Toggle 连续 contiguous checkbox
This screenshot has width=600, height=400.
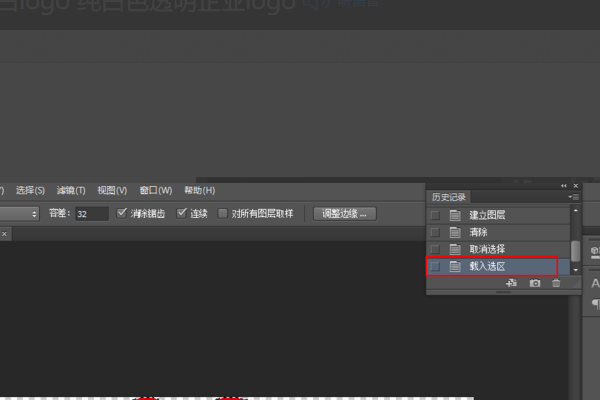click(182, 213)
